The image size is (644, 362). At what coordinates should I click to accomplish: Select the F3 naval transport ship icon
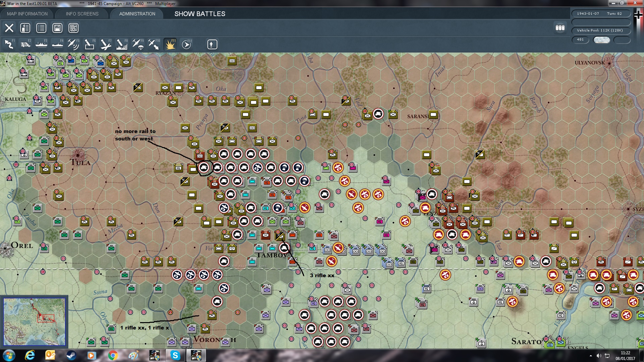click(x=41, y=44)
